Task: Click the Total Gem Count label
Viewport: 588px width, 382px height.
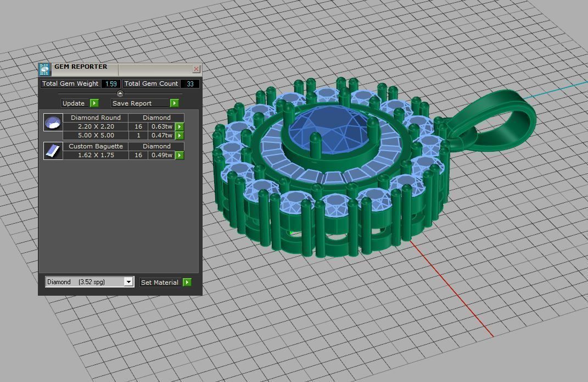Action: pos(151,84)
